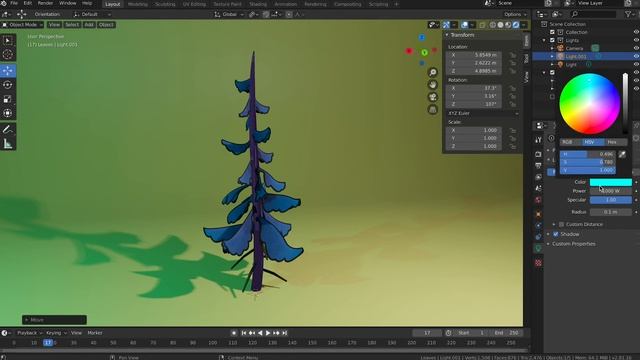Toggle visibility eye for Camera row

(x=636, y=48)
